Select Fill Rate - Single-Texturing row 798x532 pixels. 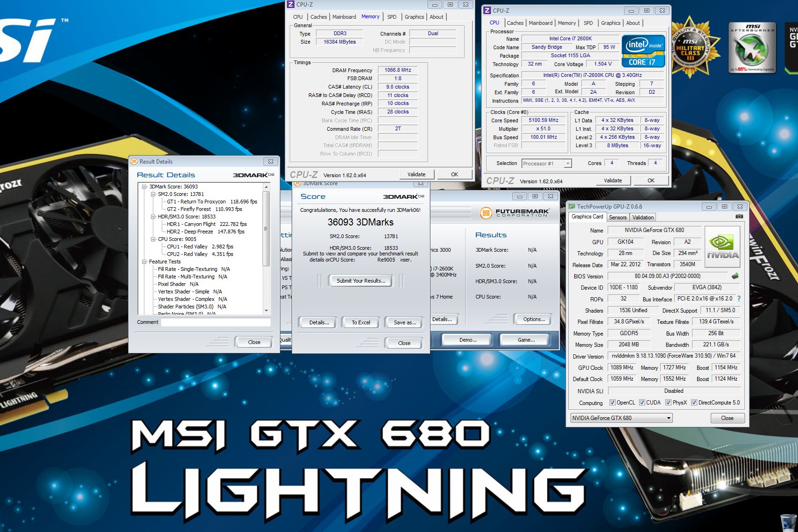pyautogui.click(x=194, y=269)
